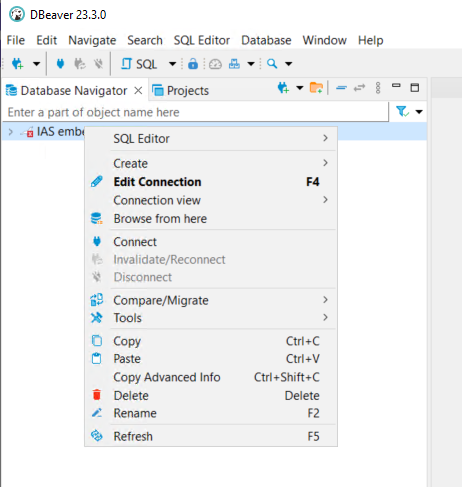Click the filter funnel icon in navigator

402,112
